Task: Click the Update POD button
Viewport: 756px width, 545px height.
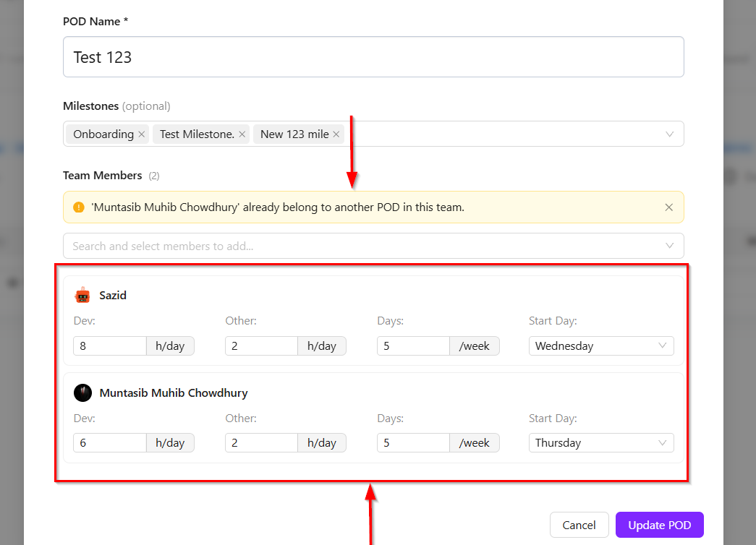Action: (659, 525)
